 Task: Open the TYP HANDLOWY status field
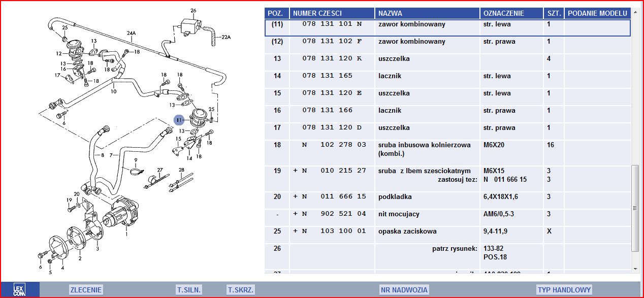564,290
